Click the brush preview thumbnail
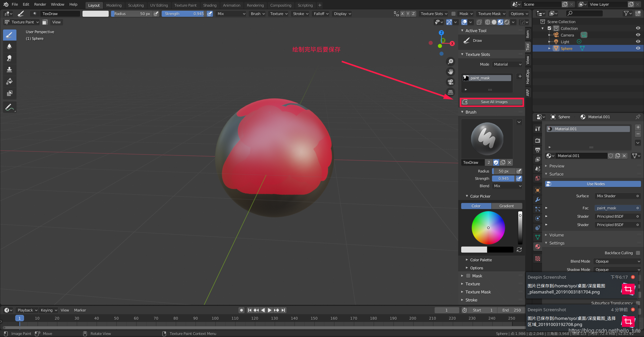Viewport: 644px width, 337px height. pos(487,139)
